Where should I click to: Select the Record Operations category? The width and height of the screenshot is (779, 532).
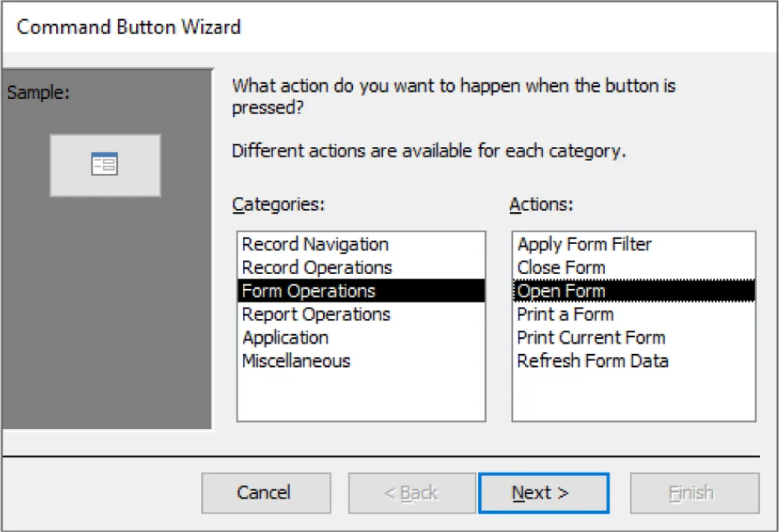(x=316, y=267)
